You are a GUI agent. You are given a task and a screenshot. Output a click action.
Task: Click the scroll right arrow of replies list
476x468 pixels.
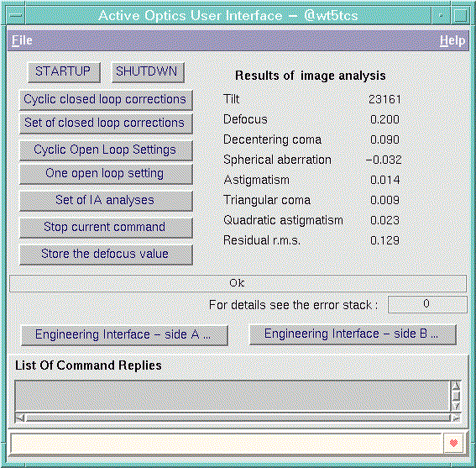tap(456, 418)
